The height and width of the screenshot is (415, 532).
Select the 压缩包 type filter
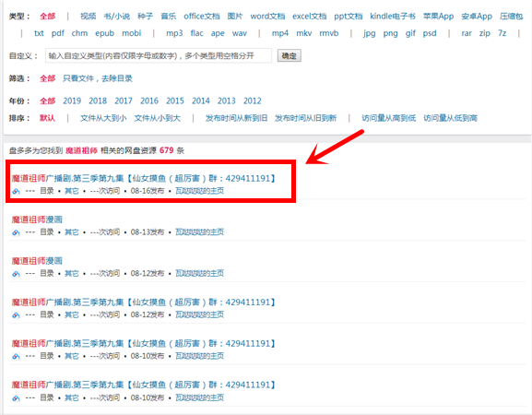coord(512,16)
